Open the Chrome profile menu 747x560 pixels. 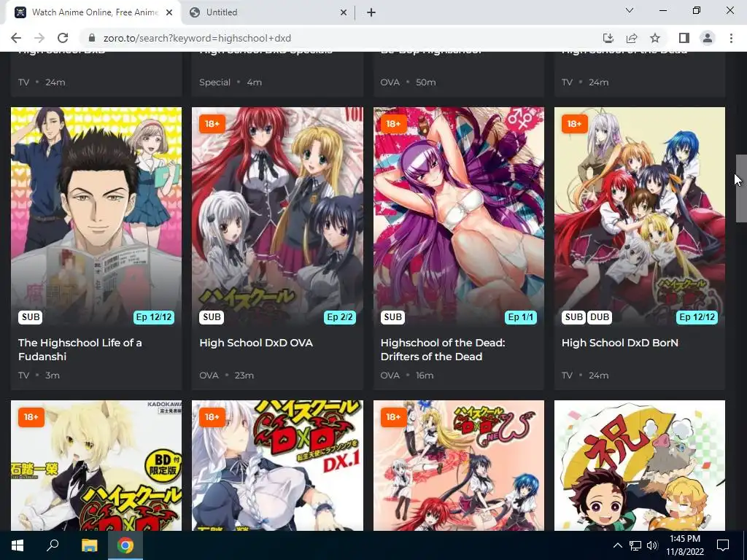[708, 38]
